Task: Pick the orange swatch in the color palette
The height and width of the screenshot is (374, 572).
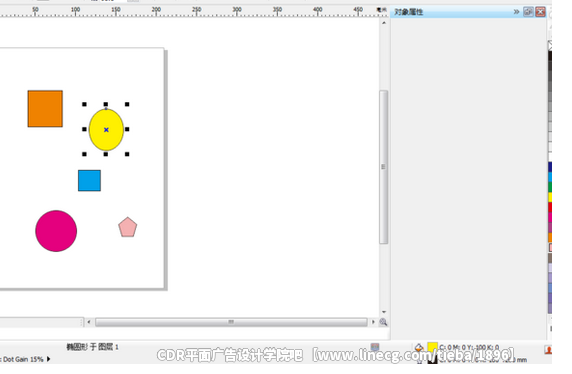Action: point(550,237)
